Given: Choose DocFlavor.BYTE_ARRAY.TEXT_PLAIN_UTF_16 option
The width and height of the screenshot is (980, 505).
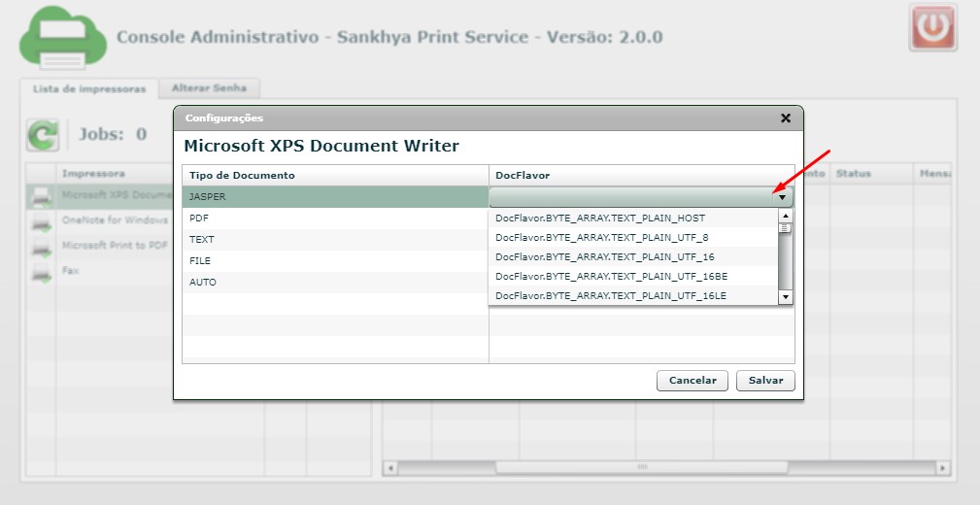Looking at the screenshot, I should (633, 257).
